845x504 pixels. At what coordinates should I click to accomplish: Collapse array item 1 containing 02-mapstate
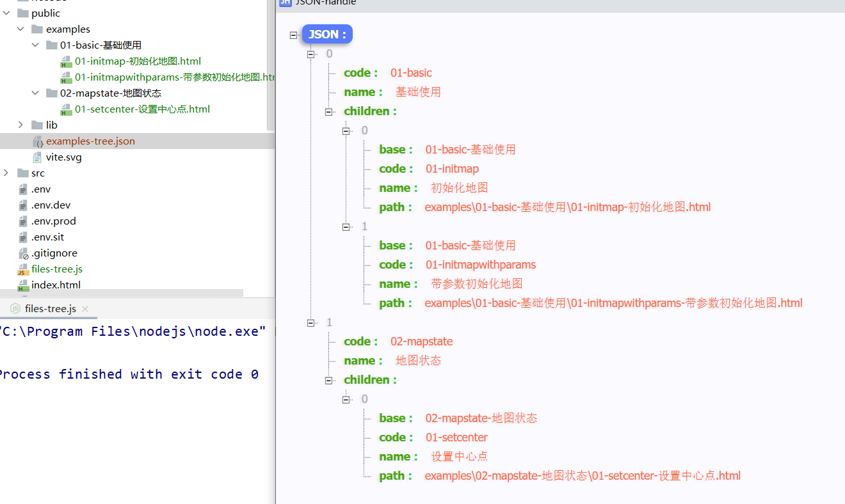tap(311, 322)
